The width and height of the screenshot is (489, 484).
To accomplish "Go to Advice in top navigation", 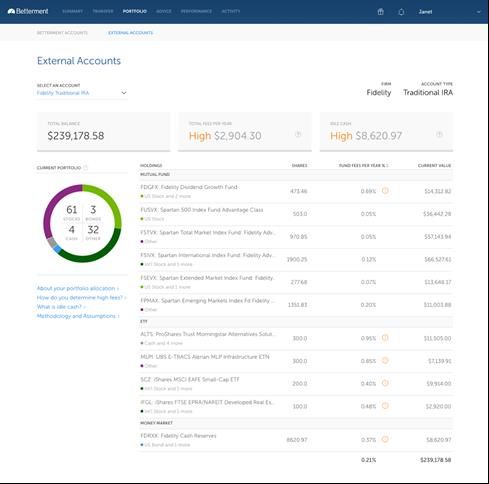I will pos(164,11).
